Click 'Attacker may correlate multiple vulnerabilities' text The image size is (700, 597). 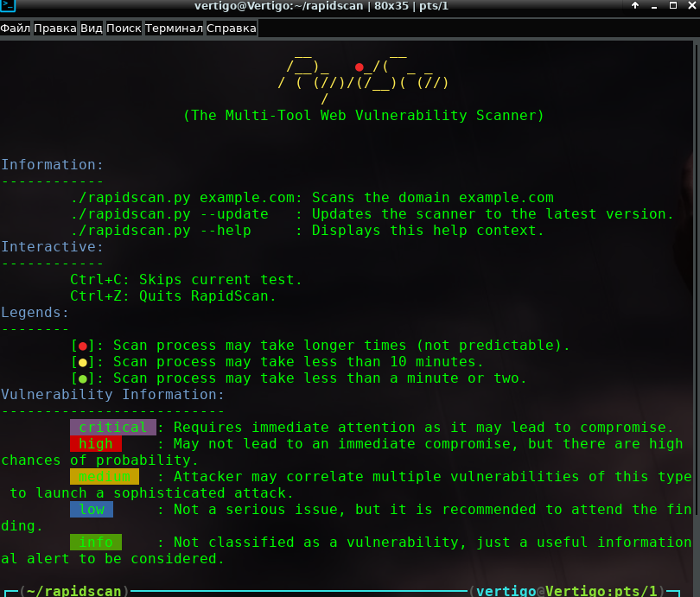376,477
